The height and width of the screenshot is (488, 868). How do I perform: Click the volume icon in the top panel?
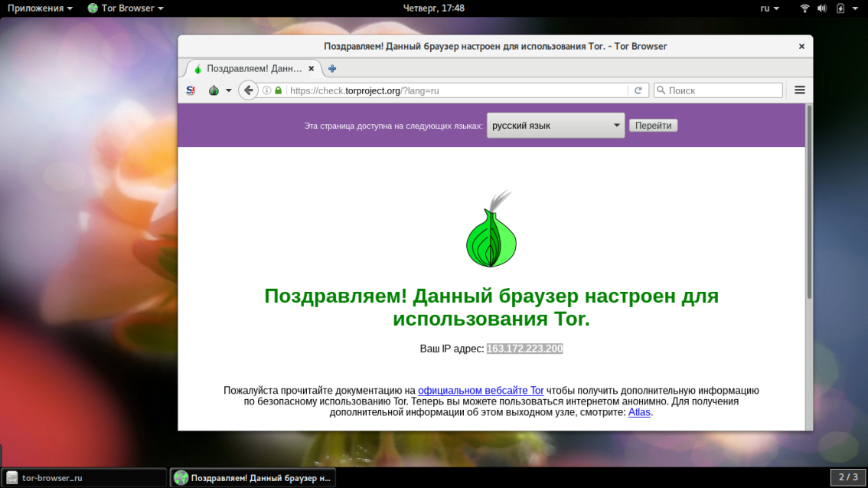(x=822, y=8)
